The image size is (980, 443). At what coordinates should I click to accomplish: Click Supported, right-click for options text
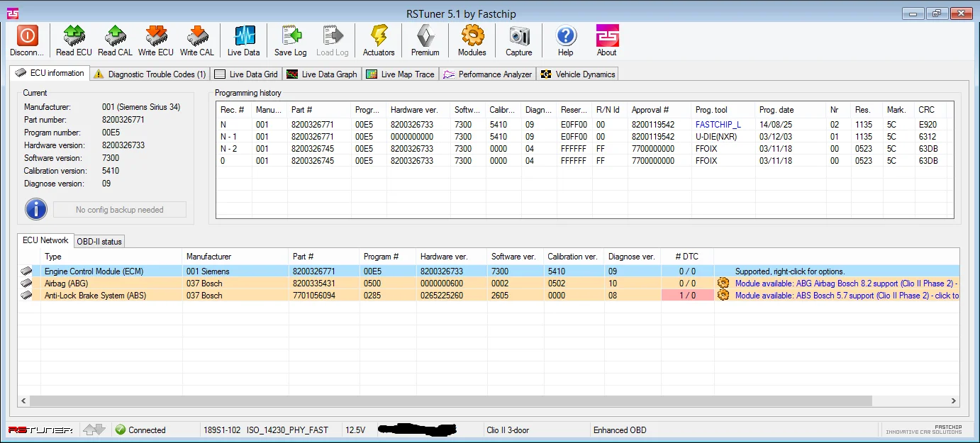coord(790,271)
